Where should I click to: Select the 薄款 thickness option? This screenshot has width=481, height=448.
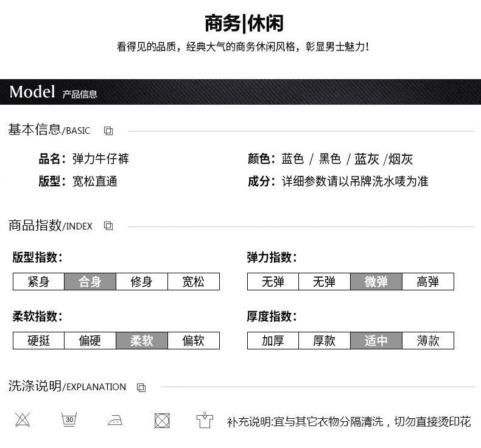pyautogui.click(x=428, y=341)
